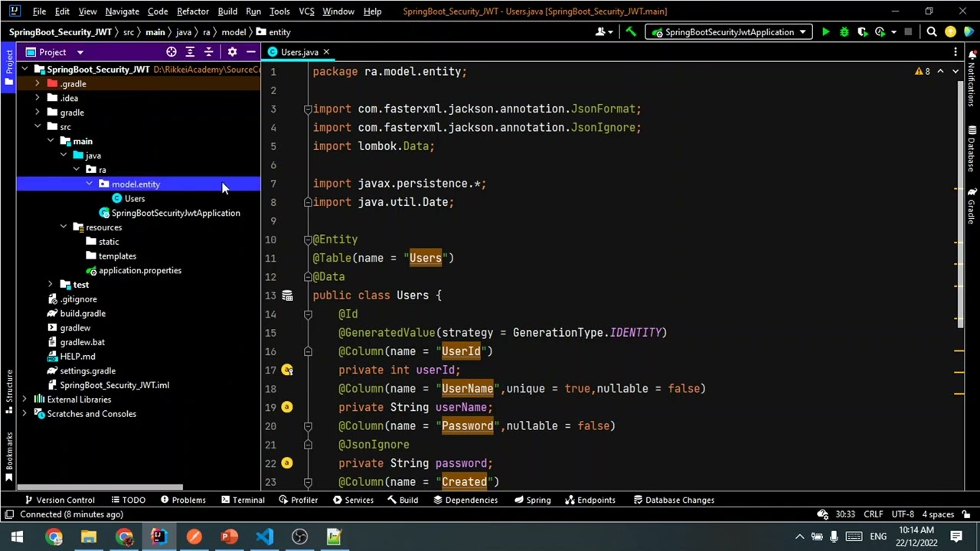Run with Coverage shield icon
The width and height of the screenshot is (980, 551).
coord(862,32)
